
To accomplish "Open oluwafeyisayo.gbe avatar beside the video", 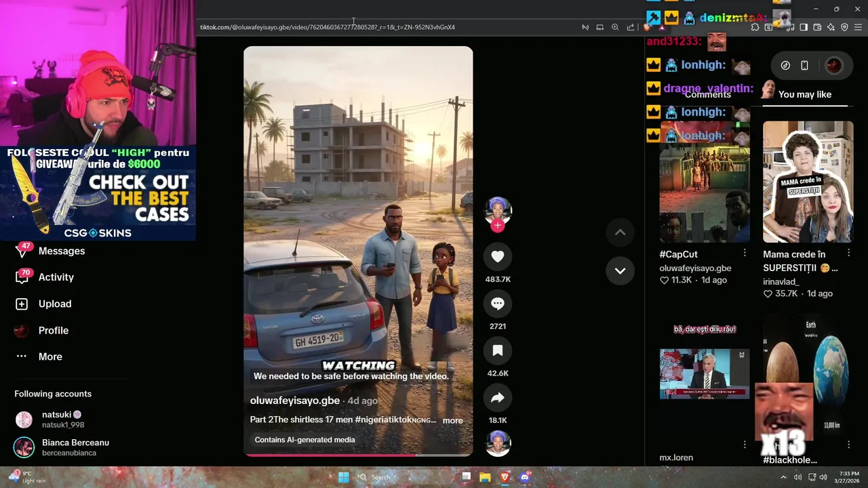I will click(x=498, y=209).
